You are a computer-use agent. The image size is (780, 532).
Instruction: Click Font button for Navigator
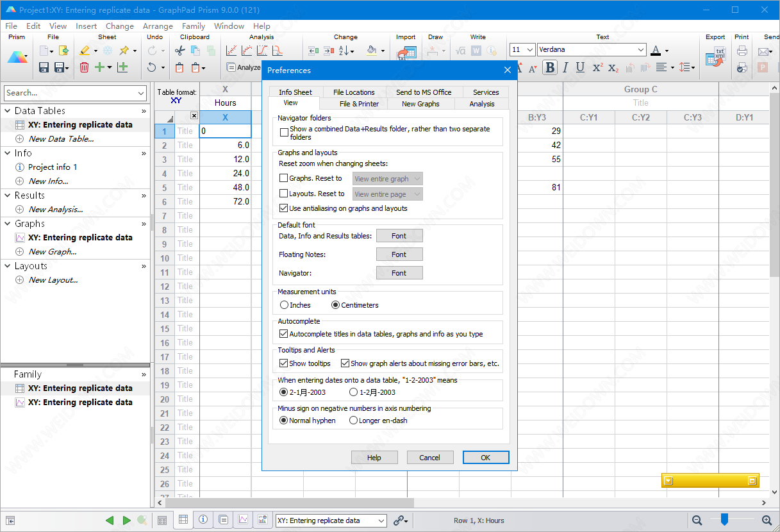(399, 273)
